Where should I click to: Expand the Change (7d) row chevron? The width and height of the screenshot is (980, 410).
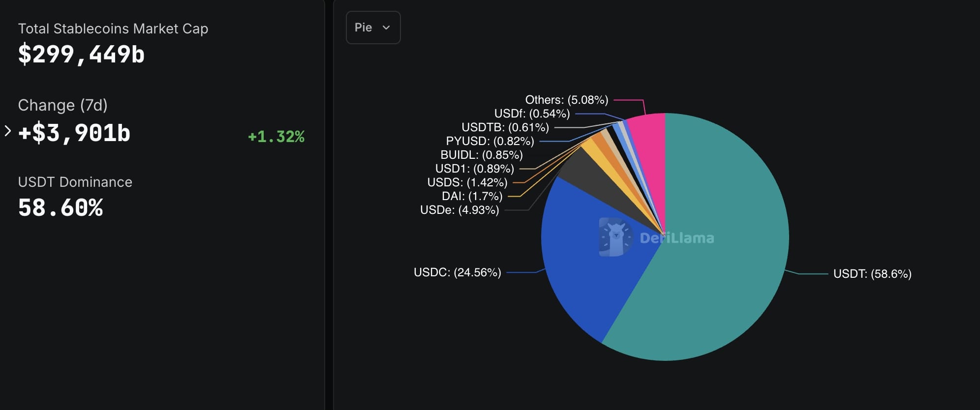click(7, 131)
